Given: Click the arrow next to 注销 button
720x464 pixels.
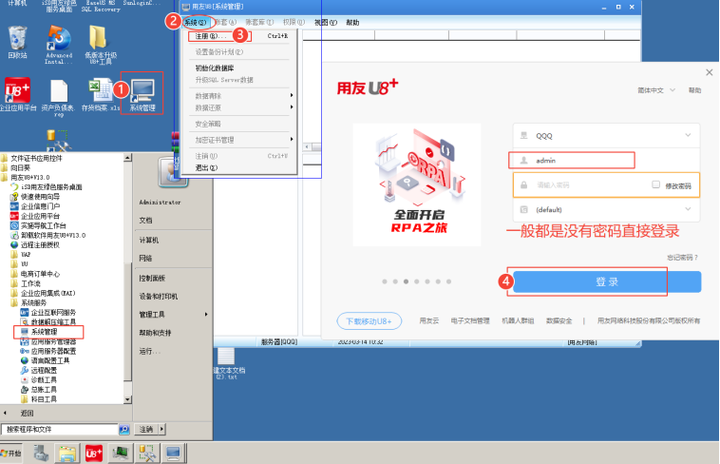Looking at the screenshot, I should pyautogui.click(x=162, y=430).
